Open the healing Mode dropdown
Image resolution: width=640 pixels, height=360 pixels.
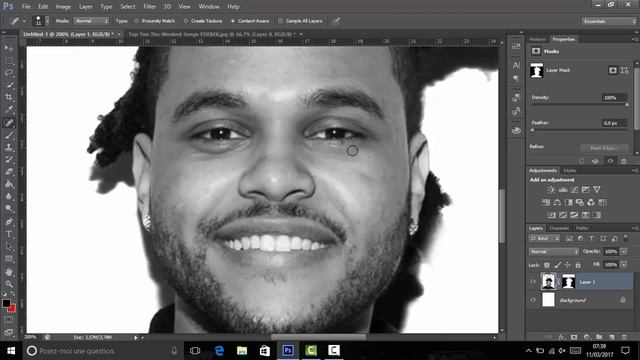click(91, 21)
